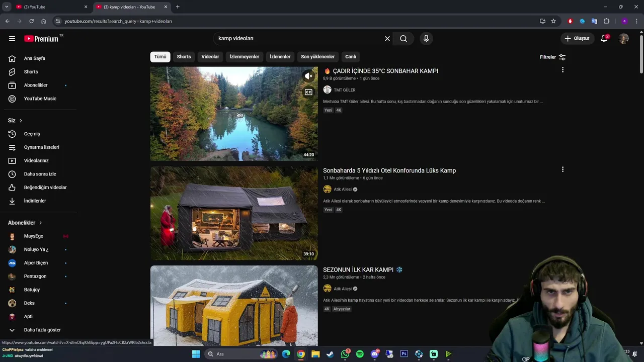Open Spotify from the taskbar
This screenshot has width=644, height=362.
360,354
